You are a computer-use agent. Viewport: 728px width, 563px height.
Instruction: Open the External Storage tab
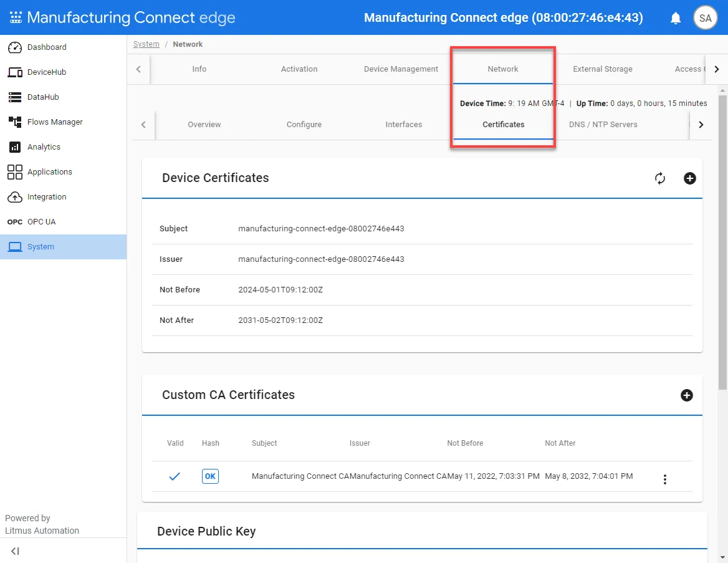(x=603, y=69)
